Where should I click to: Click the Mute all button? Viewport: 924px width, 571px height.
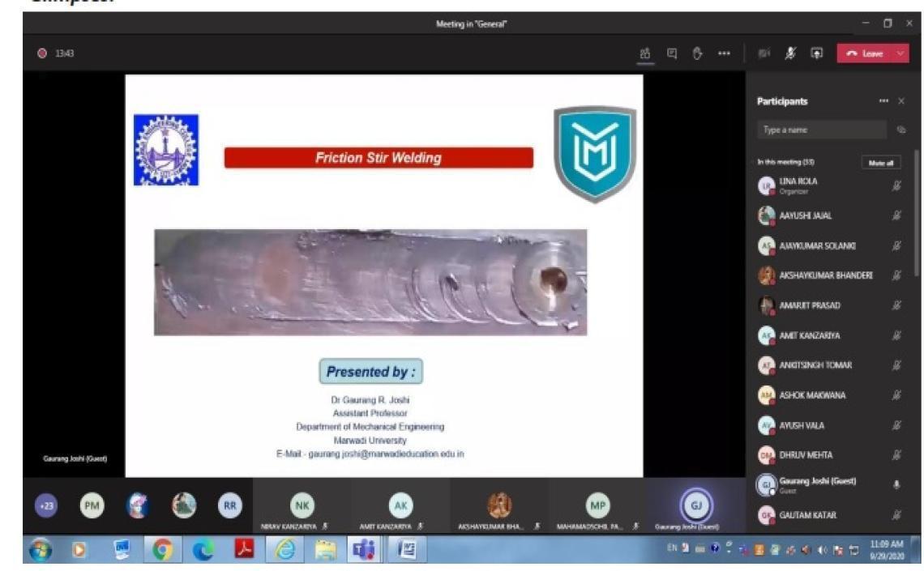tap(881, 163)
